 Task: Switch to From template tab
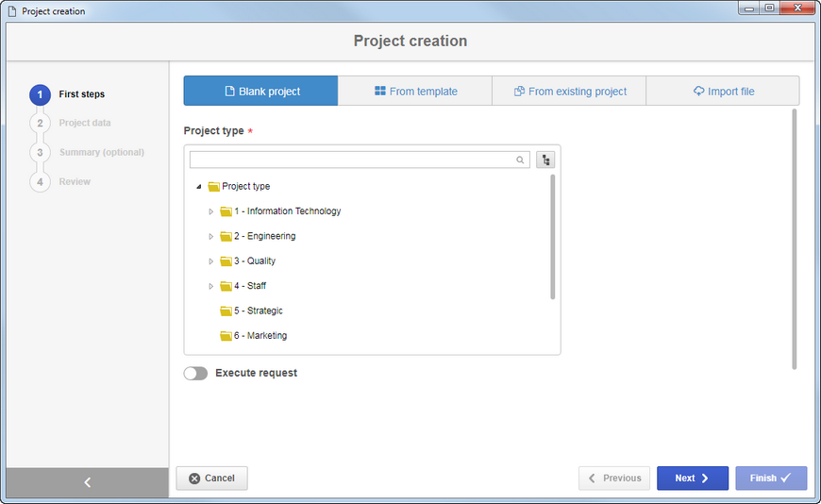(415, 92)
